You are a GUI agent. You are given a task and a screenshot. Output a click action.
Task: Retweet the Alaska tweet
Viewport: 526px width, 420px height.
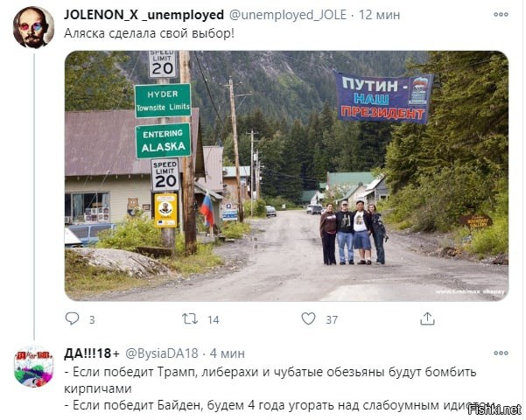point(190,318)
